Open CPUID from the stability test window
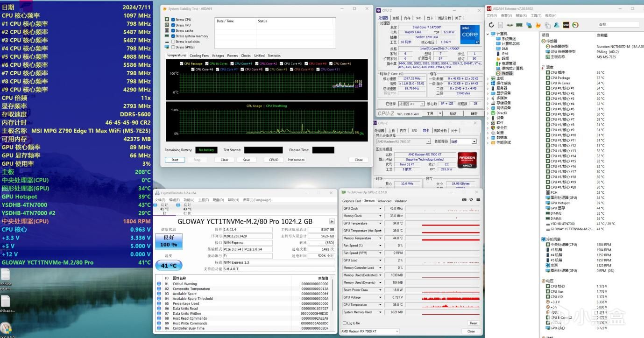This screenshot has width=644, height=338. (x=274, y=160)
